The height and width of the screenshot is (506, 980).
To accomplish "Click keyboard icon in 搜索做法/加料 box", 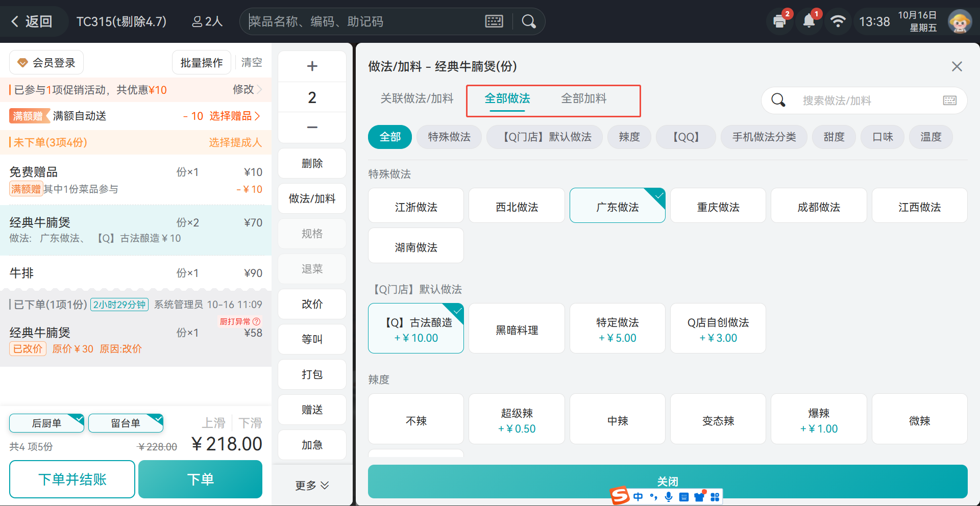I will (950, 100).
